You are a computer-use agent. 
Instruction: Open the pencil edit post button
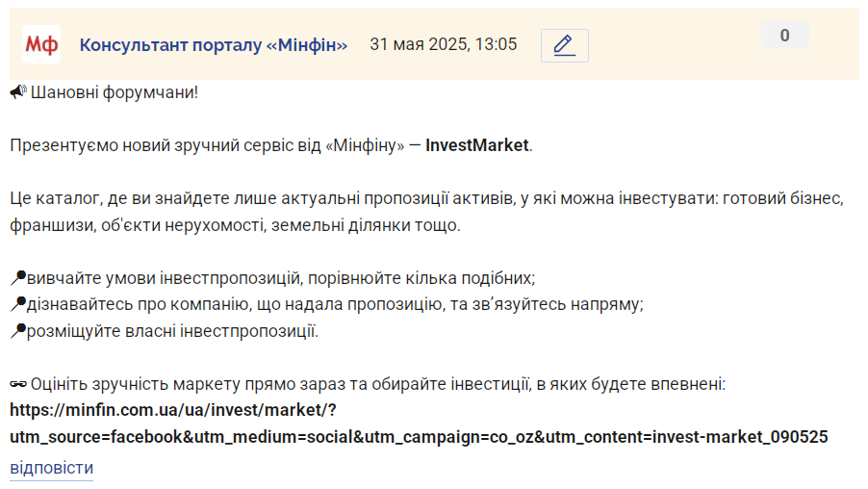point(564,45)
